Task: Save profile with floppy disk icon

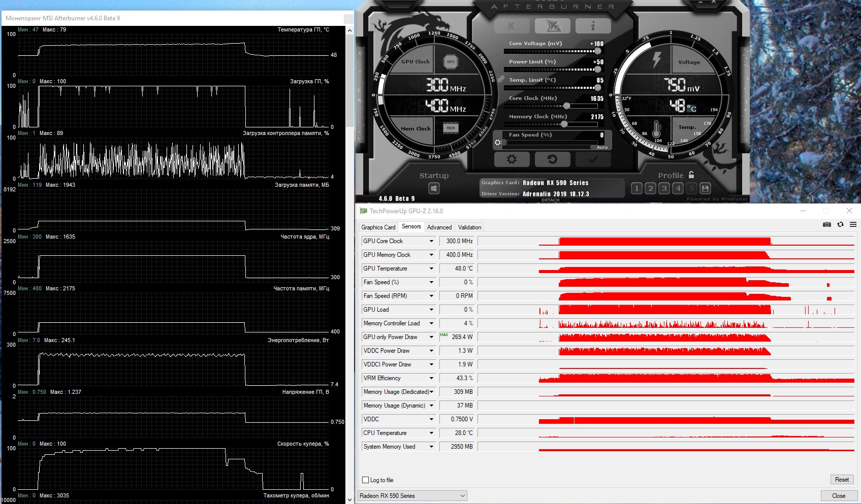Action: [705, 188]
